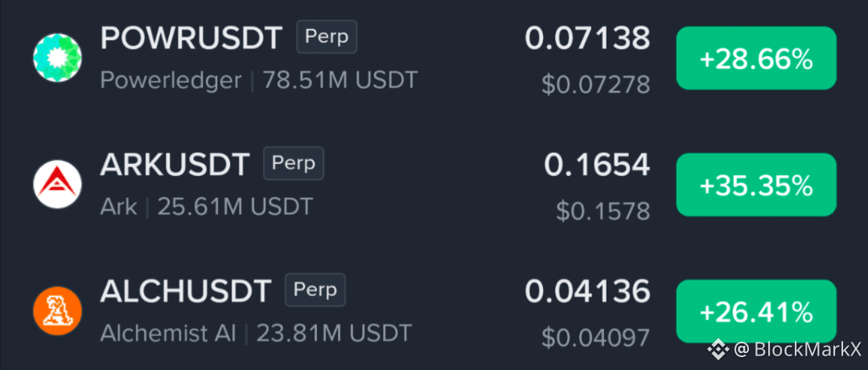Toggle the +35.35% change badge

pyautogui.click(x=756, y=184)
